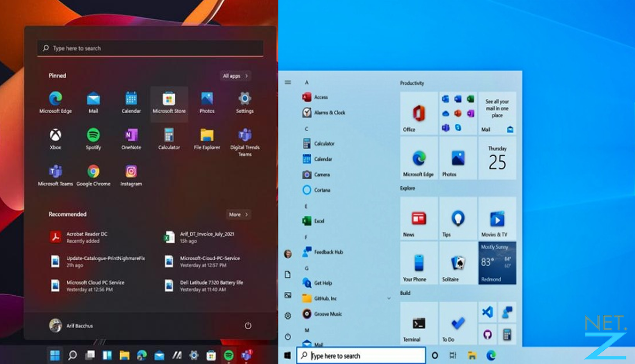The image size is (635, 364).
Task: Open Update-Catalogue-PrintNightmareFix file
Action: tap(97, 261)
